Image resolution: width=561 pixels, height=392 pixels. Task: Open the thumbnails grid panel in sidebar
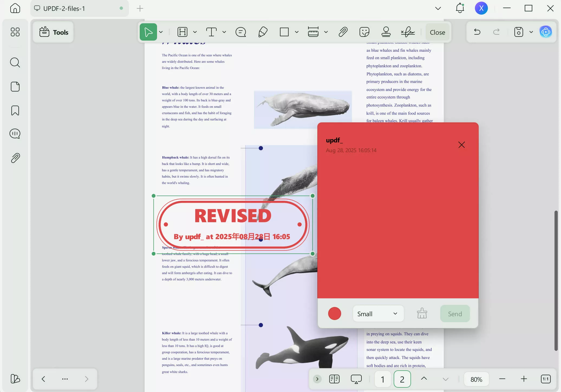[15, 32]
